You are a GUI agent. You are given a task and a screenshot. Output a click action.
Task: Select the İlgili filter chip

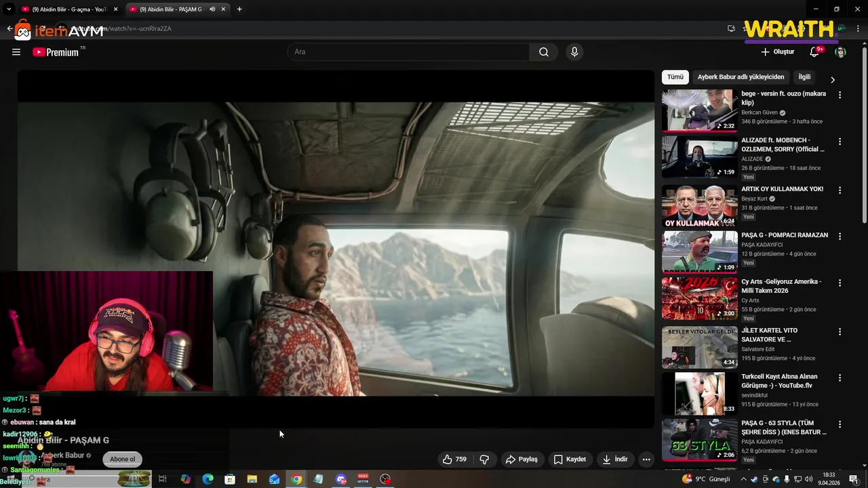(804, 77)
